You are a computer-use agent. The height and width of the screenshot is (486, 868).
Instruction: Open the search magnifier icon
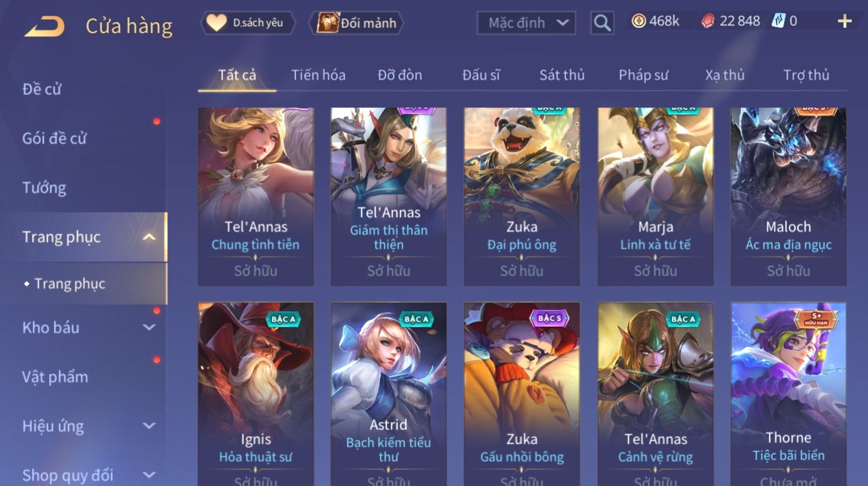click(602, 23)
